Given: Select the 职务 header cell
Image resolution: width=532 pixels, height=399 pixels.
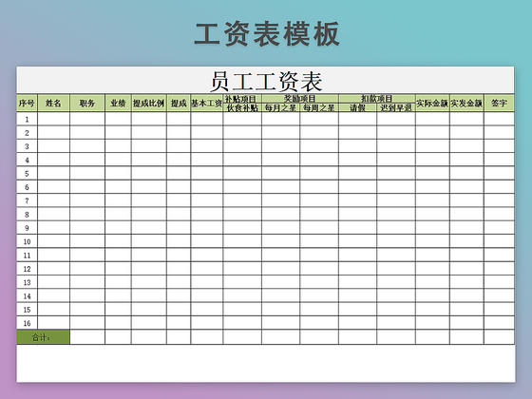Looking at the screenshot, I should click(87, 103).
